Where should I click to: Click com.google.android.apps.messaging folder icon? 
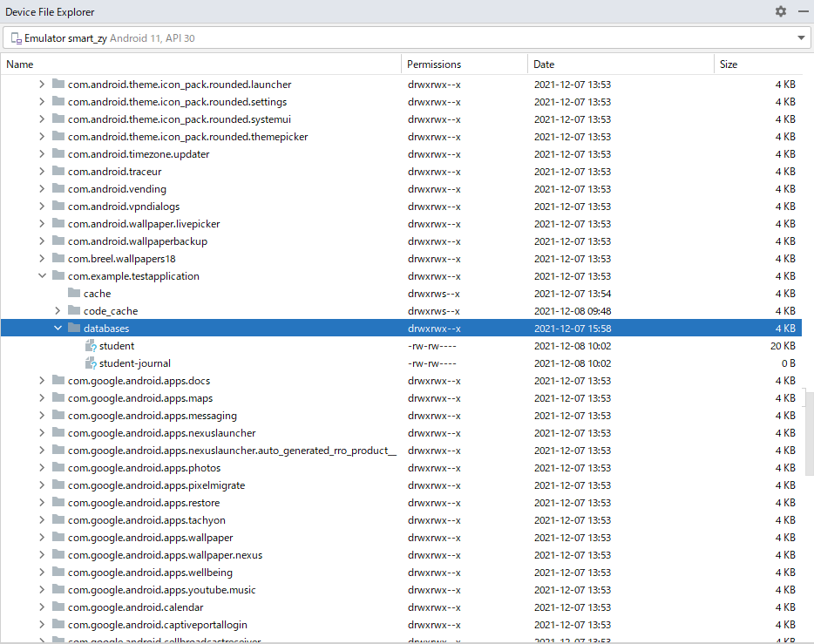coord(58,415)
